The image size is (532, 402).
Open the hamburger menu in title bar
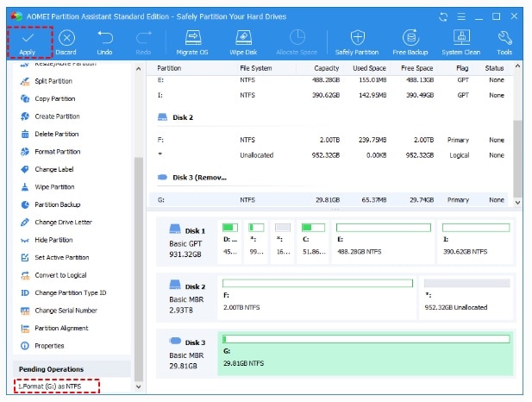461,16
